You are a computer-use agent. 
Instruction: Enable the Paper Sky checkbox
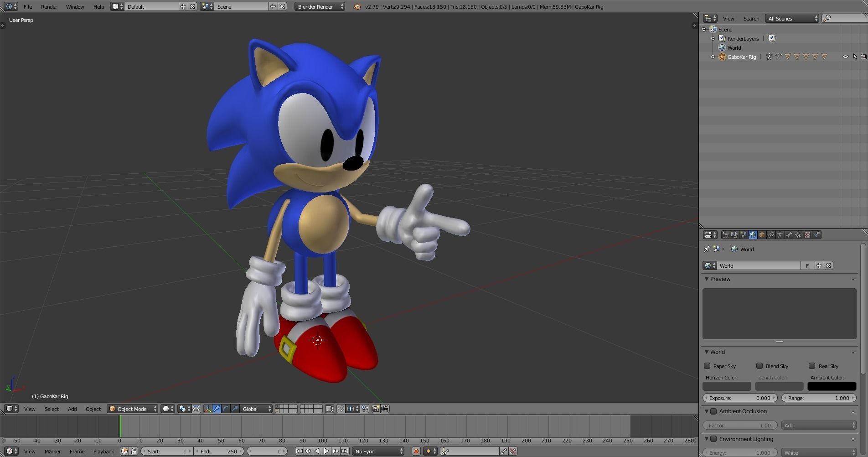point(707,366)
